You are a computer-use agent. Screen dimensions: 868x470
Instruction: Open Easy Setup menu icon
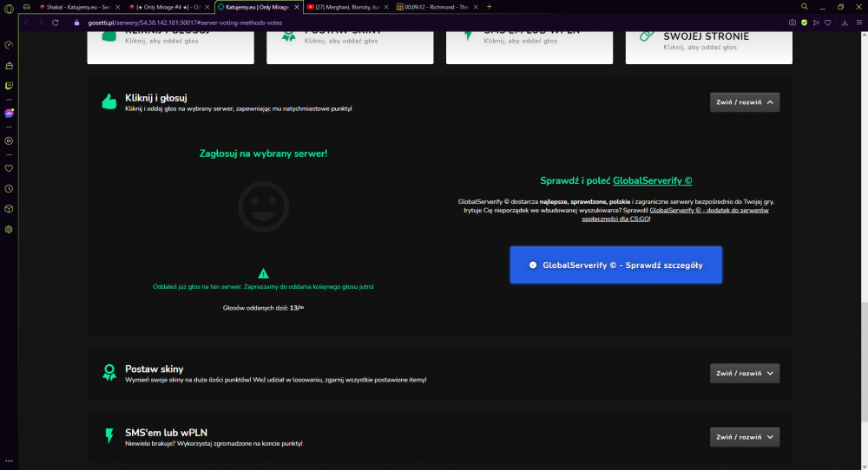click(x=859, y=23)
